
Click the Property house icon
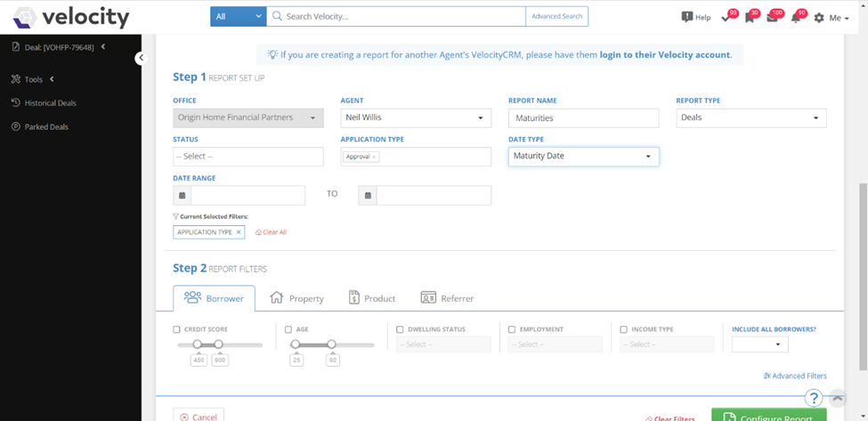(x=276, y=297)
